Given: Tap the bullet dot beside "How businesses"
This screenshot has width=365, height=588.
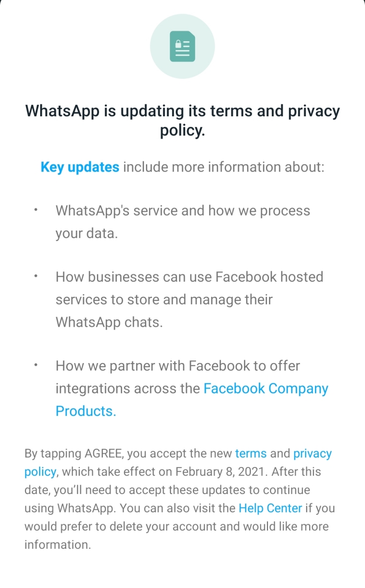Looking at the screenshot, I should click(35, 276).
